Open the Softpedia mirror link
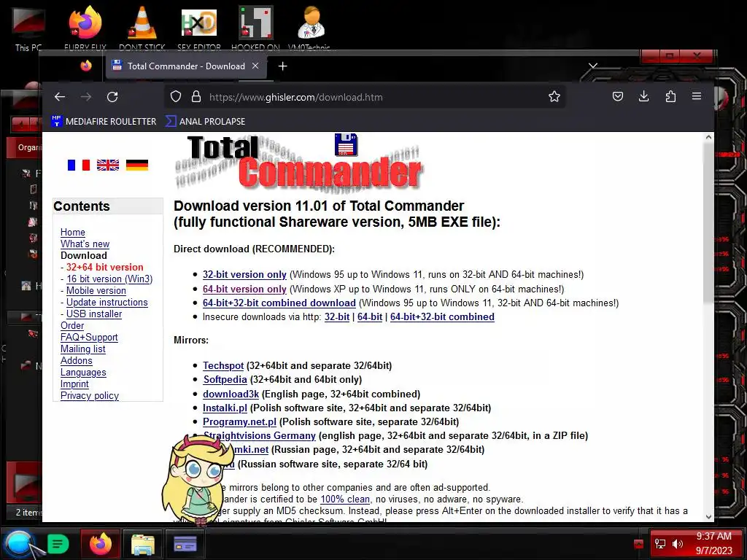 (225, 379)
